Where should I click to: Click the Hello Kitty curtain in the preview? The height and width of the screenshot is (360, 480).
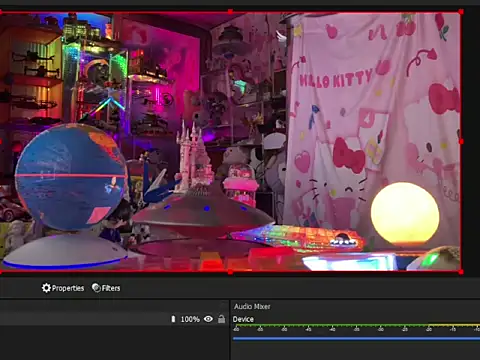(x=373, y=117)
